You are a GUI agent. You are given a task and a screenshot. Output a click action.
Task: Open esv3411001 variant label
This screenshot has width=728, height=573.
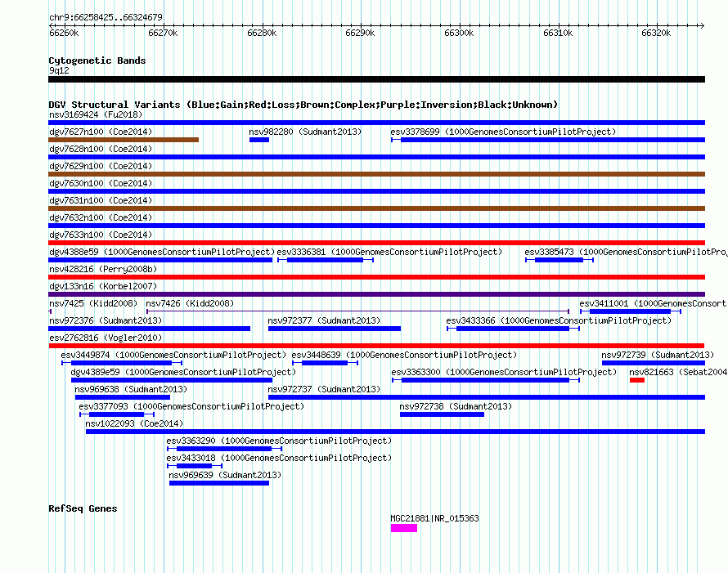654,303
